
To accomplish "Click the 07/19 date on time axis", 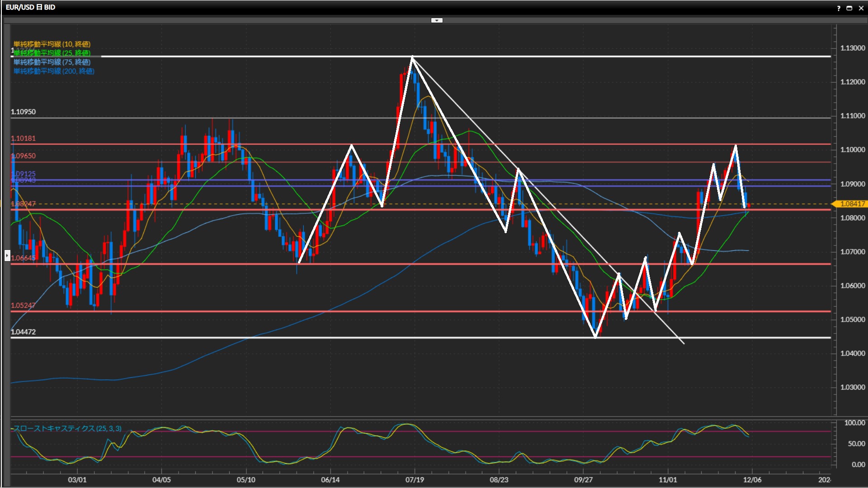I will [415, 480].
